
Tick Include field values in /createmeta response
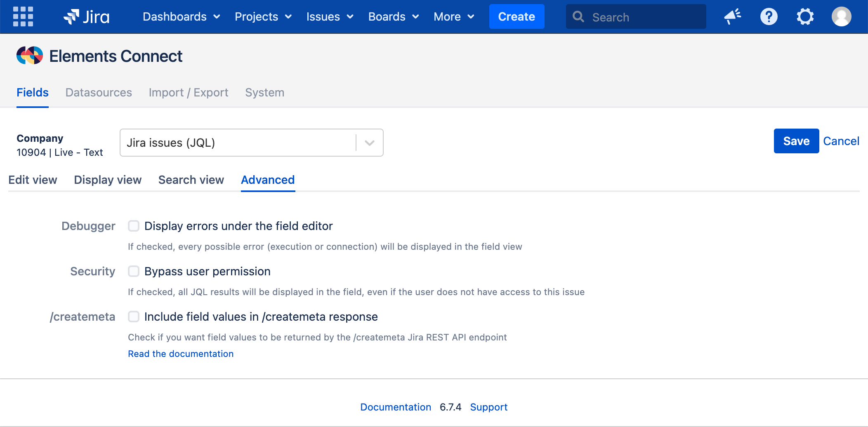click(x=134, y=317)
